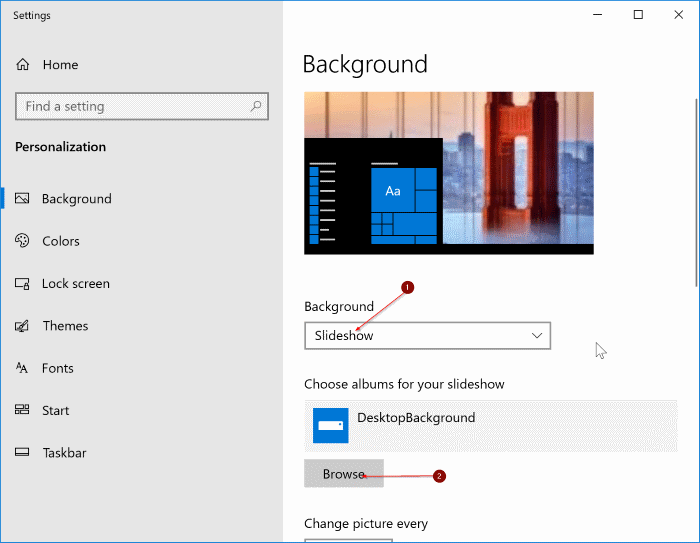Click the Fonts letter icon
This screenshot has width=700, height=543.
(x=22, y=368)
